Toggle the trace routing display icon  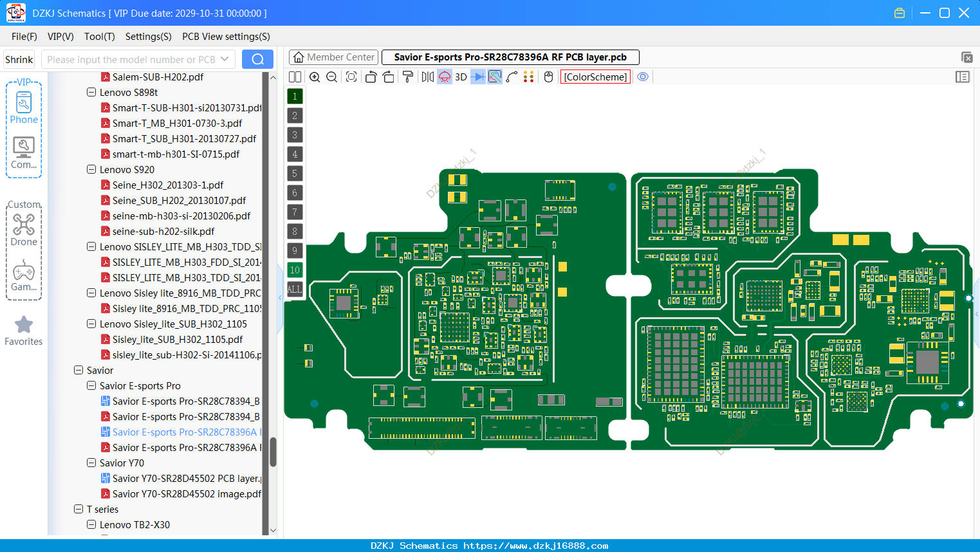tap(495, 77)
